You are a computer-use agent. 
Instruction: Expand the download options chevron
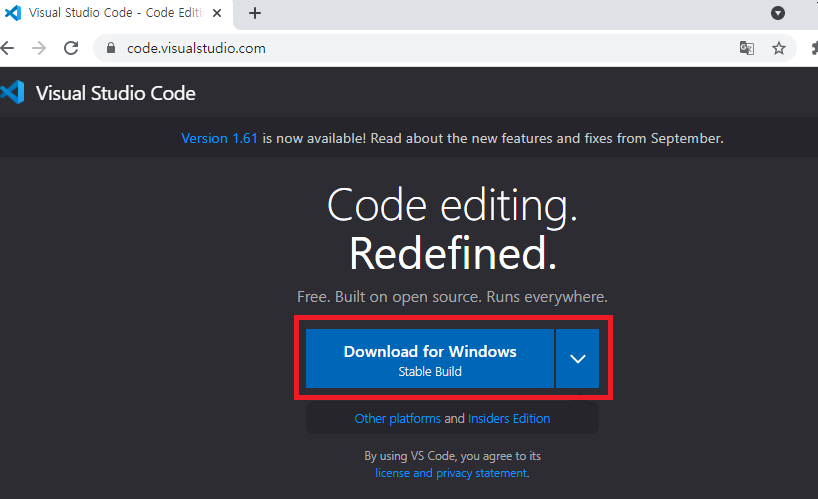[578, 358]
